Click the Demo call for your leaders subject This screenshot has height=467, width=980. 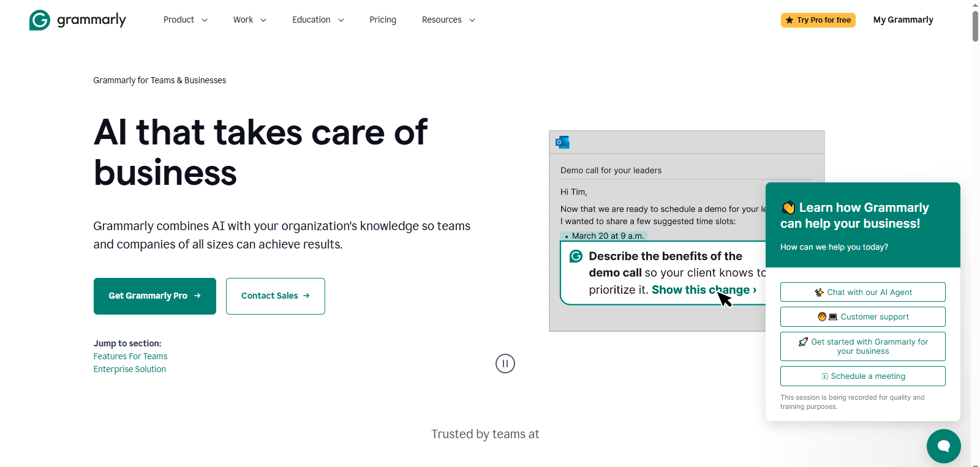pyautogui.click(x=611, y=170)
